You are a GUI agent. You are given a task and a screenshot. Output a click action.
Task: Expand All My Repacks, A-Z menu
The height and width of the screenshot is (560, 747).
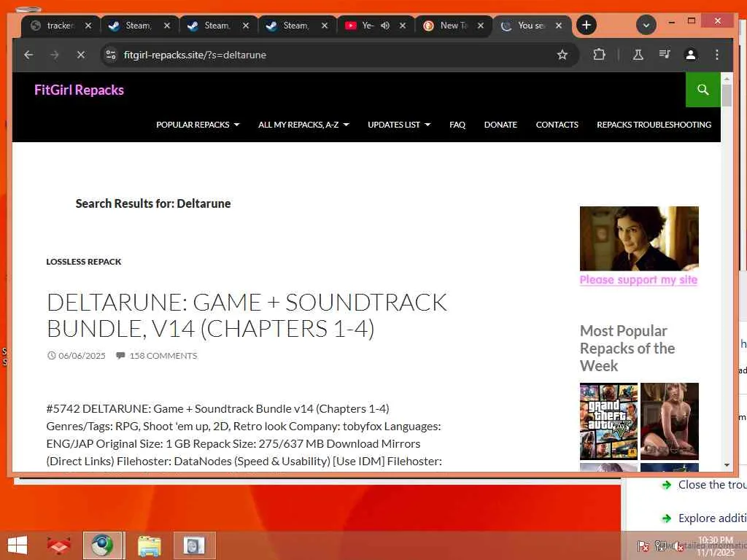tap(303, 125)
